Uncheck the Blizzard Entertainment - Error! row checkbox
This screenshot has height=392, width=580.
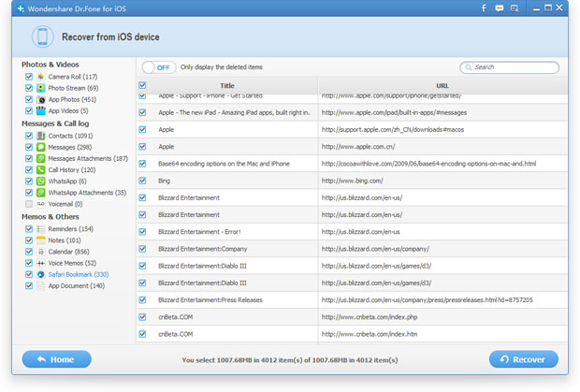tap(142, 232)
